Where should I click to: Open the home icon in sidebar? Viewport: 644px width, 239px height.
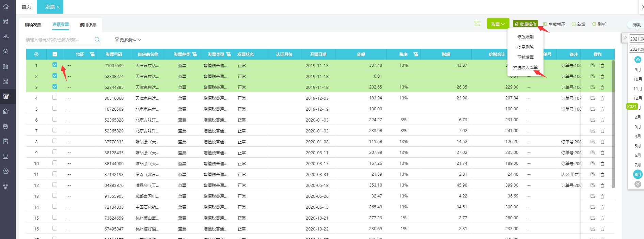click(6, 6)
